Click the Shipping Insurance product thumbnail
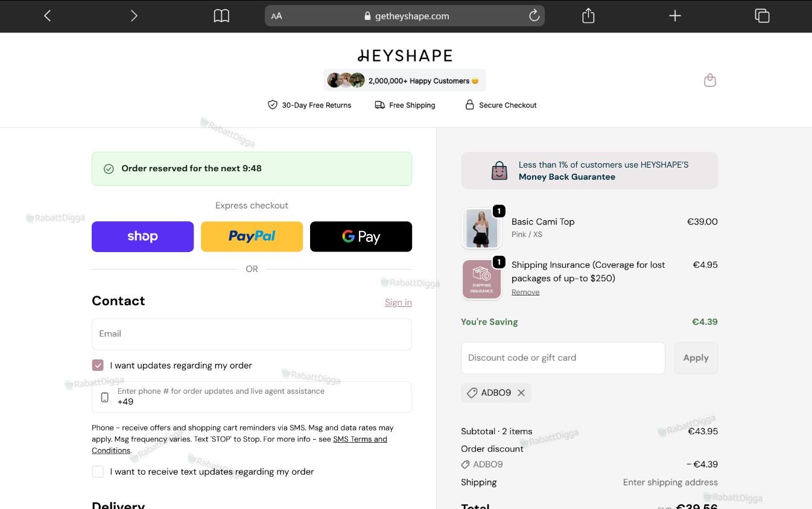The width and height of the screenshot is (812, 509). [481, 279]
